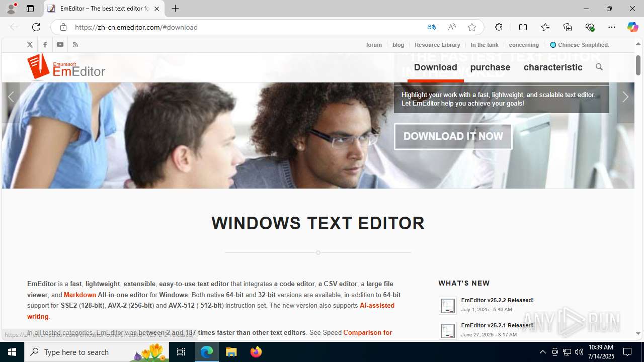644x362 pixels.
Task: Add this page to favorites star
Action: (x=472, y=27)
